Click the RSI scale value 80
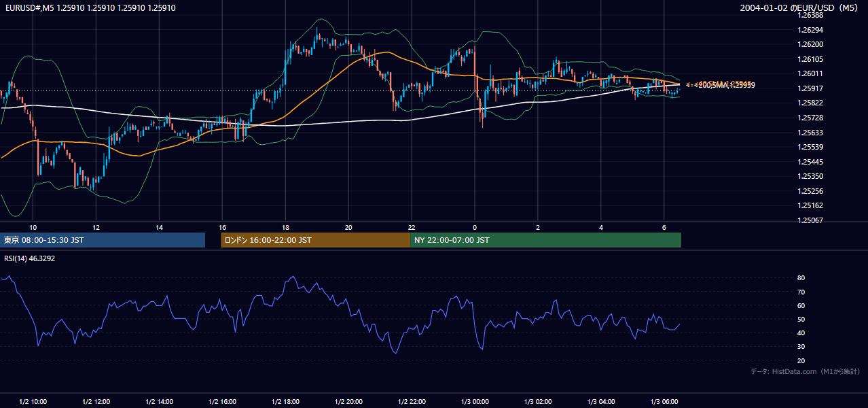The image size is (868, 408). click(x=801, y=278)
